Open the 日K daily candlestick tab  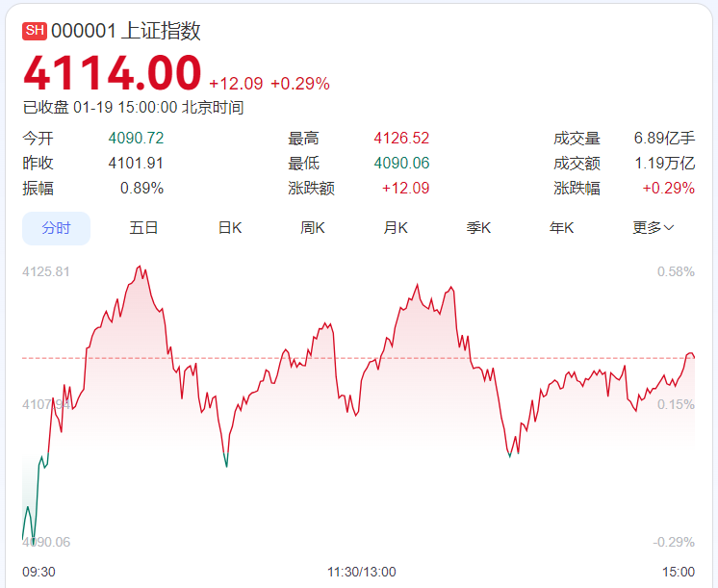229,228
